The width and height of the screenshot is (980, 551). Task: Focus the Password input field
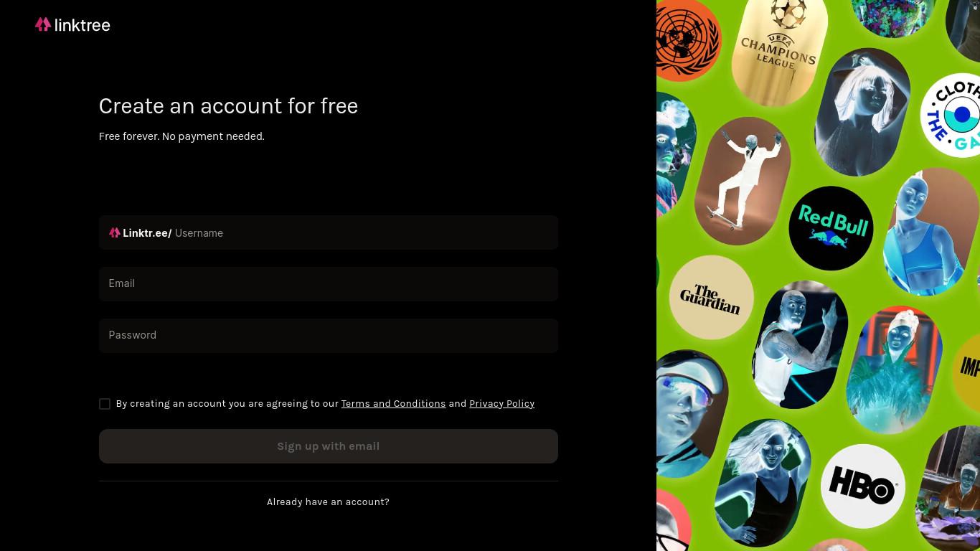(x=329, y=336)
